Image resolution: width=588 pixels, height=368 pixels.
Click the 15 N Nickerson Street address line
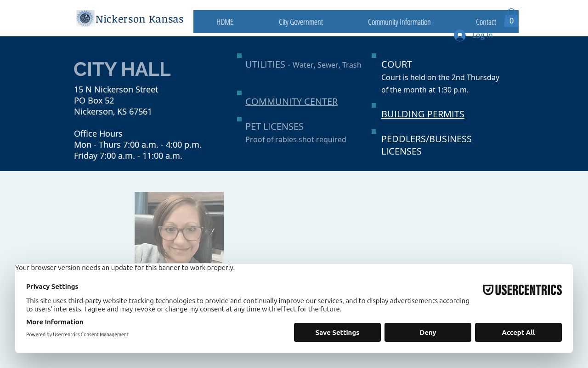[x=116, y=89]
